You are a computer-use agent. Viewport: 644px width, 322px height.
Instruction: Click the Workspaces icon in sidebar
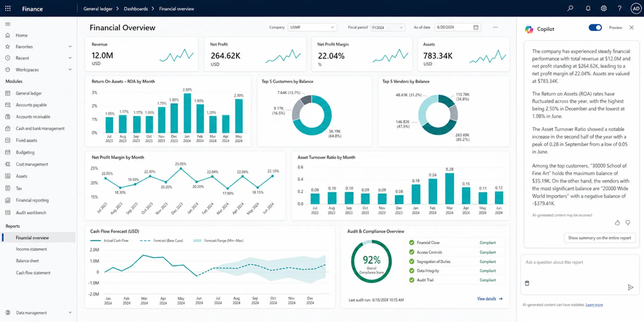pyautogui.click(x=8, y=69)
